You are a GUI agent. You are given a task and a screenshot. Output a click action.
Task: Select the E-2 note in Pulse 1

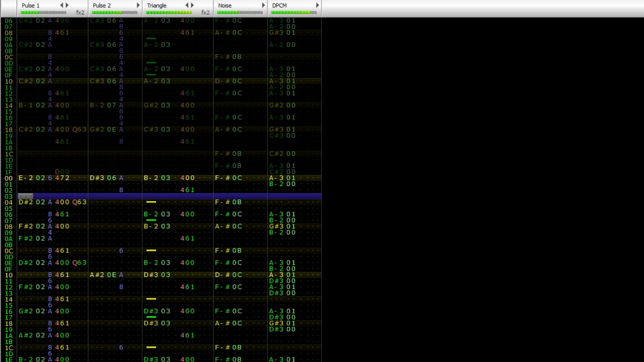click(26, 178)
